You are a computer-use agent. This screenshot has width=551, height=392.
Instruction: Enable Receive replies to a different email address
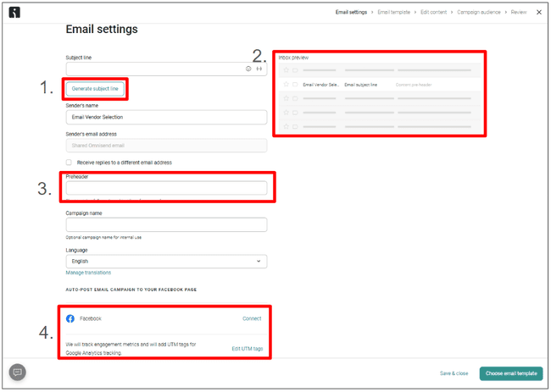[69, 163]
